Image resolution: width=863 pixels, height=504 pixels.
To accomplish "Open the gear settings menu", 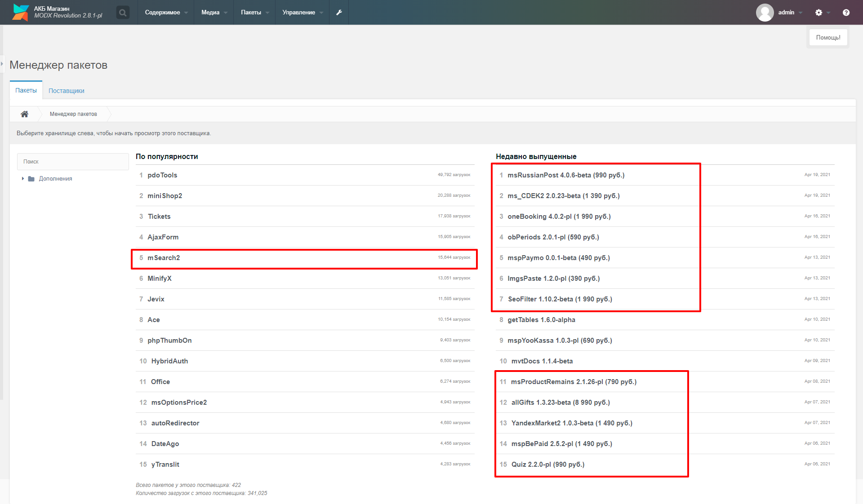I will (819, 12).
